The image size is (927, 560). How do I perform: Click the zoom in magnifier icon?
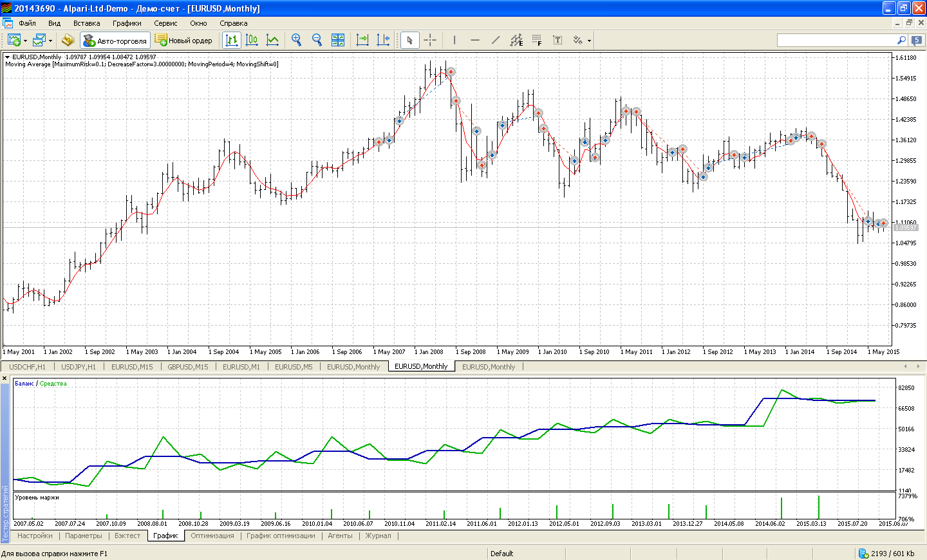tap(296, 40)
